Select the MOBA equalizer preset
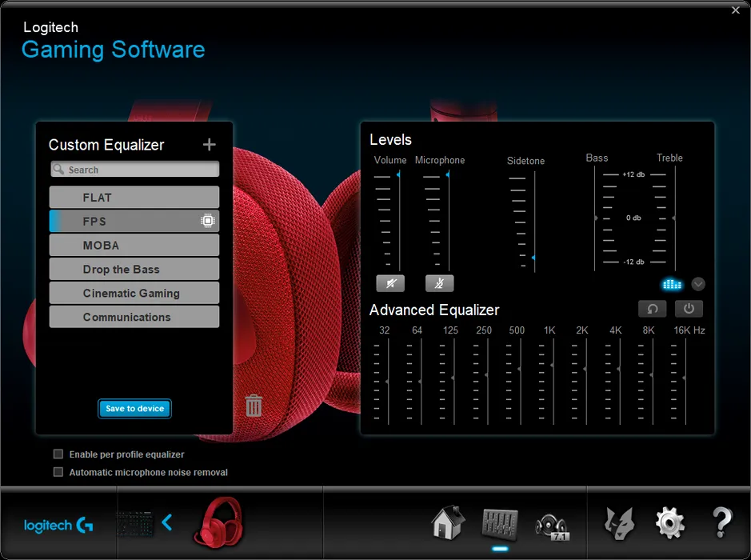 point(134,246)
